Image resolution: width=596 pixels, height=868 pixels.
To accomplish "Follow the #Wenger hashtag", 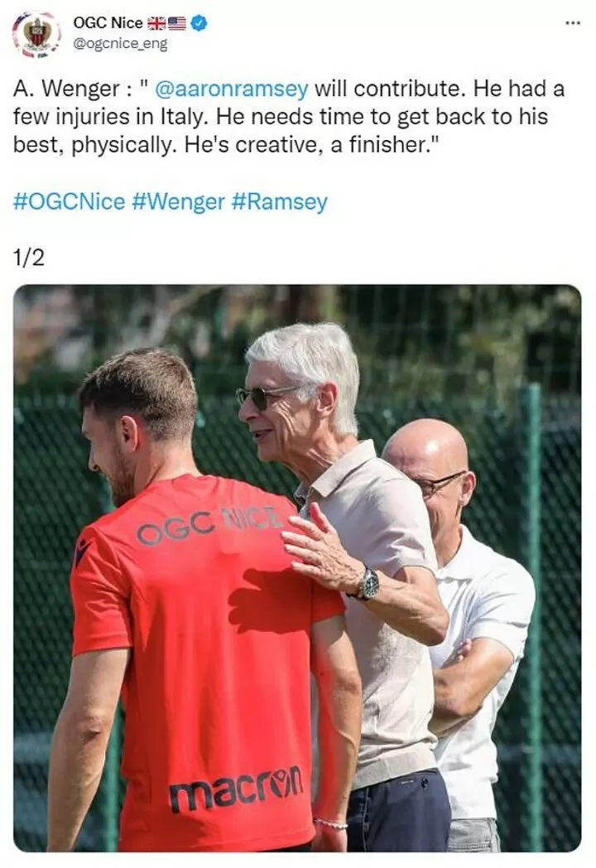I will [x=179, y=201].
